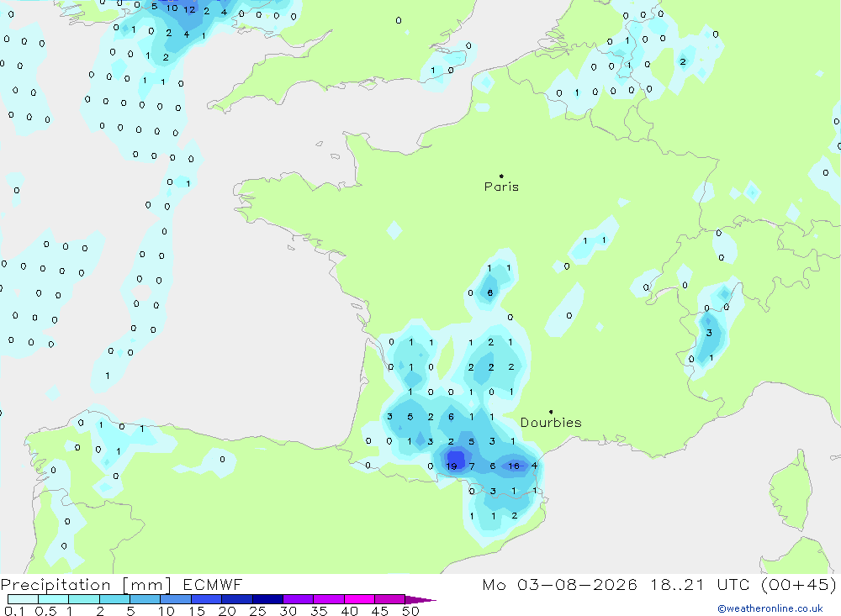Click the '(00+45)' forecast offset text

(798, 584)
